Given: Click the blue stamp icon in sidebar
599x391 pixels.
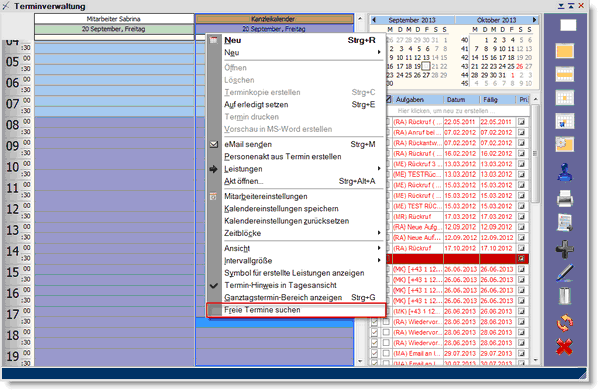Looking at the screenshot, I should coord(565,173).
